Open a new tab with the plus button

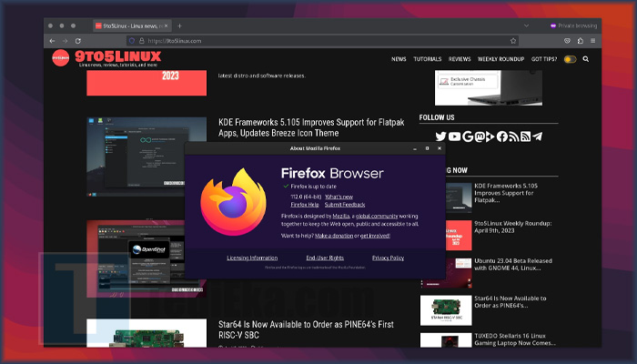[x=179, y=26]
